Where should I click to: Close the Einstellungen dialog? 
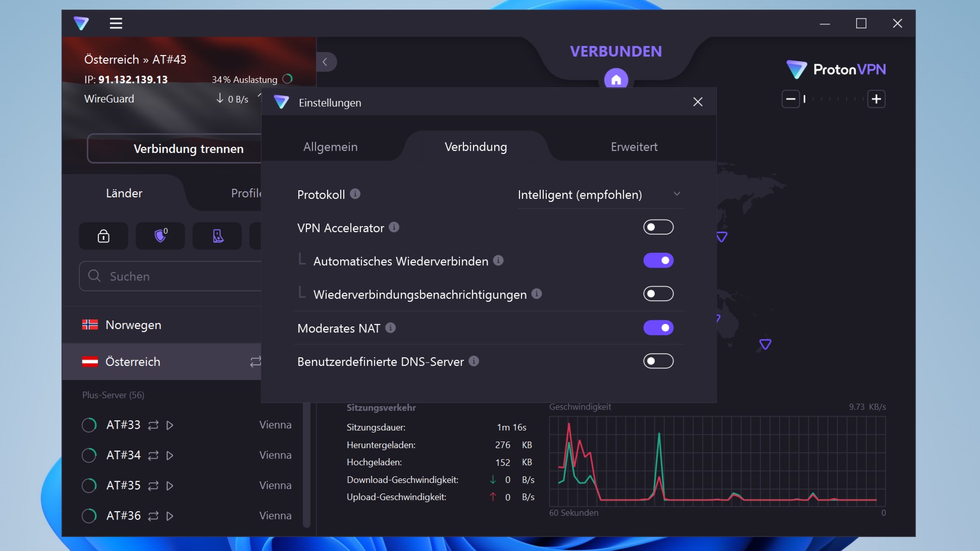click(x=698, y=102)
